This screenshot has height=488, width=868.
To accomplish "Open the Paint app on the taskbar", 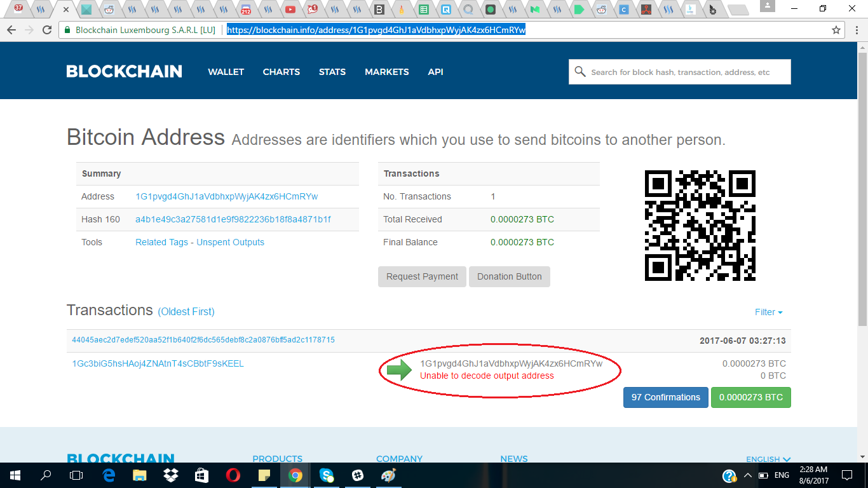I will pos(388,475).
